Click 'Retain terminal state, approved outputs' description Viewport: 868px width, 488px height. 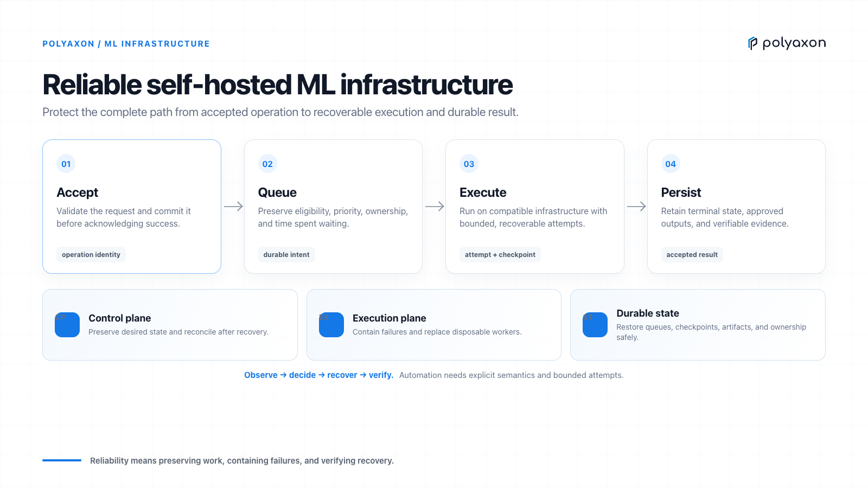[x=725, y=217]
